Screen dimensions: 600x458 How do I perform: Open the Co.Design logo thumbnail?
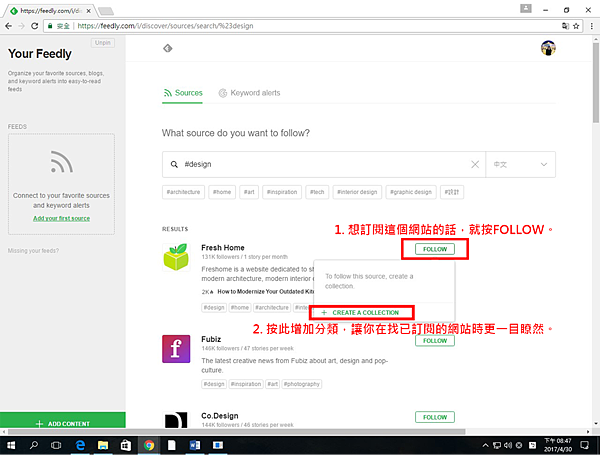176,420
